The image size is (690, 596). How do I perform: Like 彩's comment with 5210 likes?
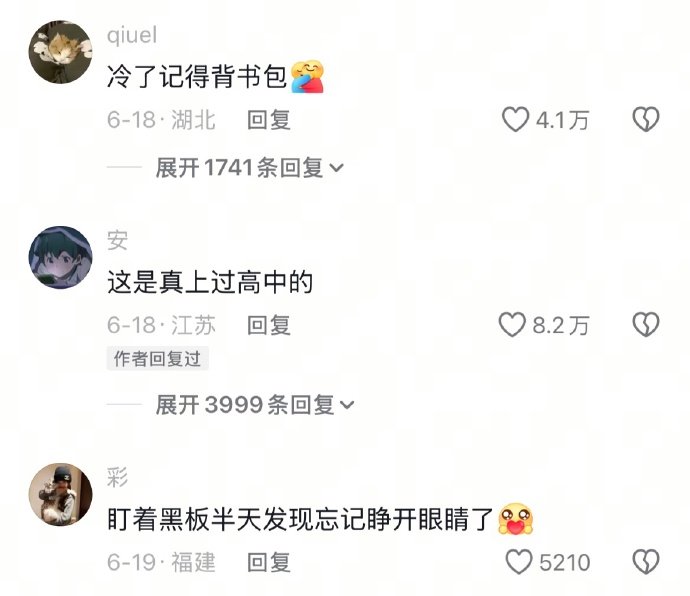tap(519, 562)
